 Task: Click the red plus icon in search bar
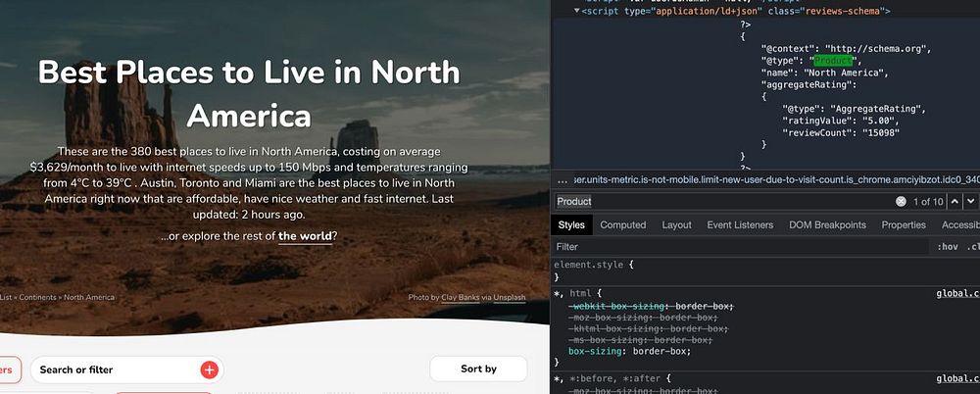pyautogui.click(x=210, y=369)
